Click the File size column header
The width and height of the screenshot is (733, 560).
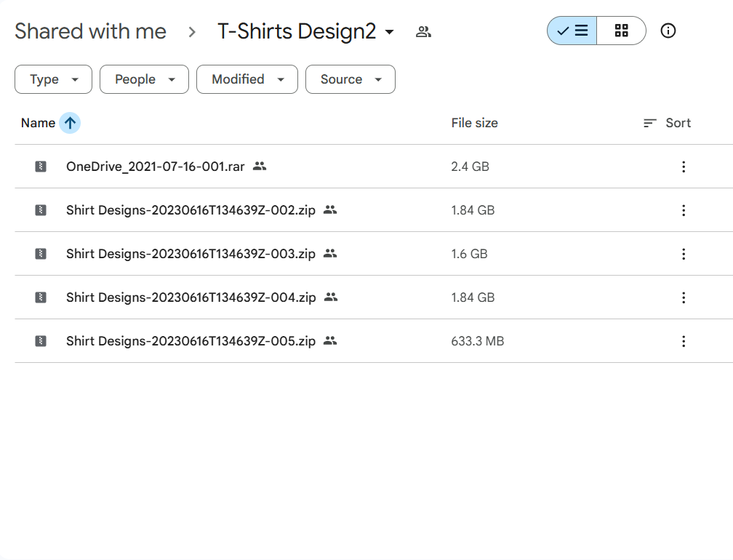click(x=474, y=123)
